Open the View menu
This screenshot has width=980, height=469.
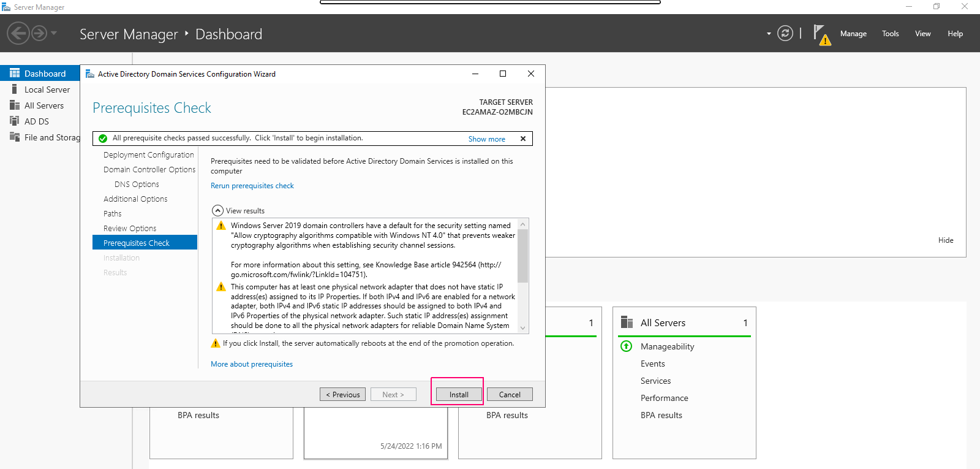point(923,34)
